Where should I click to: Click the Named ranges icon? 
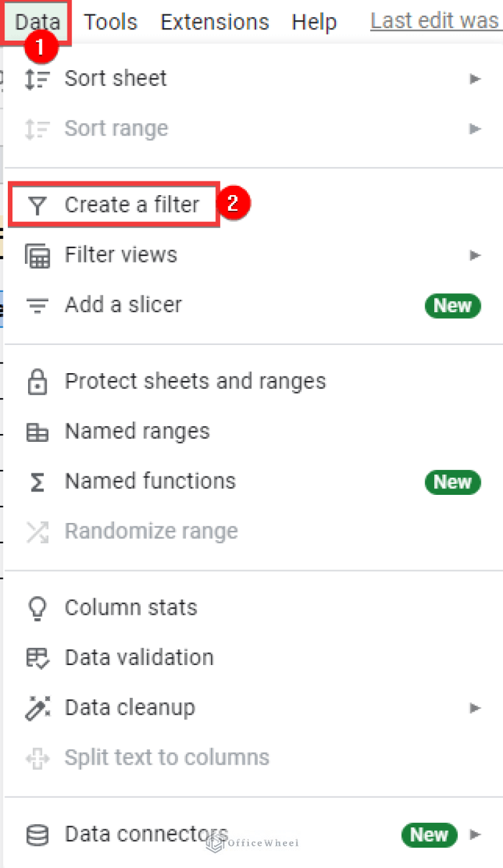(x=38, y=431)
